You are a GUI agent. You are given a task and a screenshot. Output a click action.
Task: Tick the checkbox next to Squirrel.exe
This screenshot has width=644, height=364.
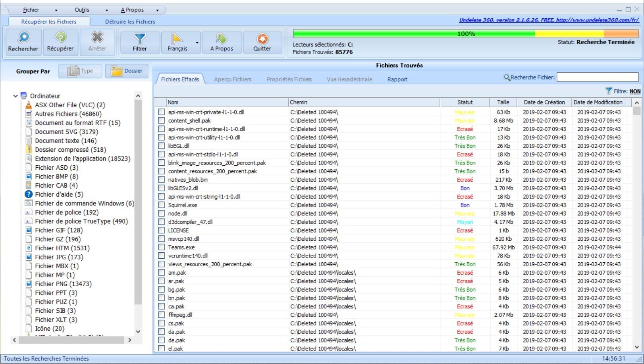pyautogui.click(x=161, y=205)
